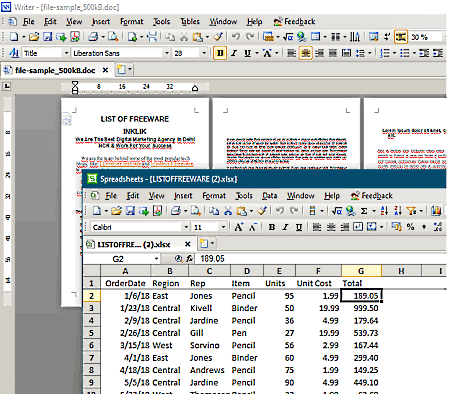Open the 30 % zoom box in Writer
This screenshot has height=394, width=450.
[427, 37]
